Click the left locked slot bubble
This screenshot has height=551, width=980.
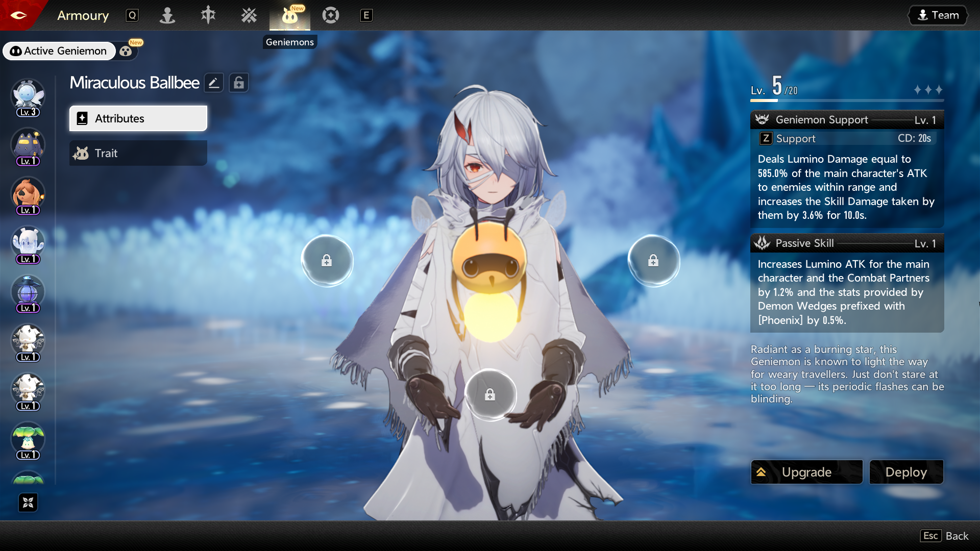[327, 261]
